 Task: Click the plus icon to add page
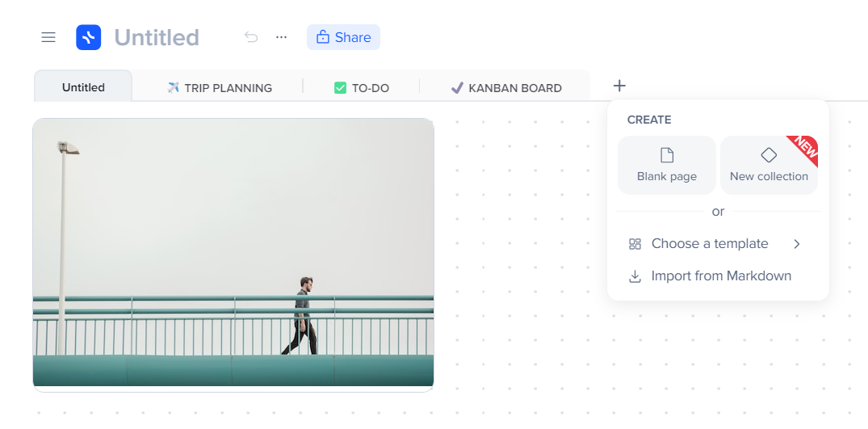click(x=619, y=86)
